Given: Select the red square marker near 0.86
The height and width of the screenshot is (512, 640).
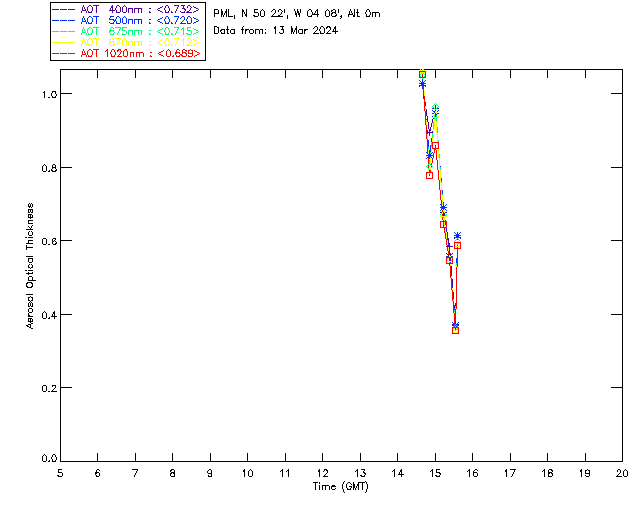Looking at the screenshot, I should [436, 145].
